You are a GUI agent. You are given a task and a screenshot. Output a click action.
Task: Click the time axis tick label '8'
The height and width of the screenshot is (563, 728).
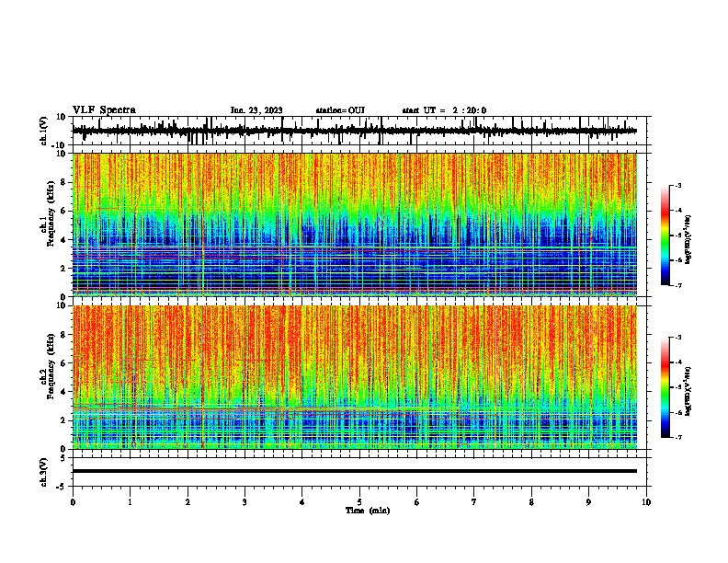(531, 502)
